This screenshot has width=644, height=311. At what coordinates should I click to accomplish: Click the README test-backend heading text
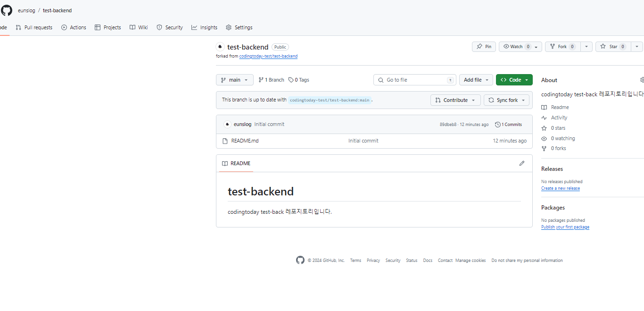point(261,192)
